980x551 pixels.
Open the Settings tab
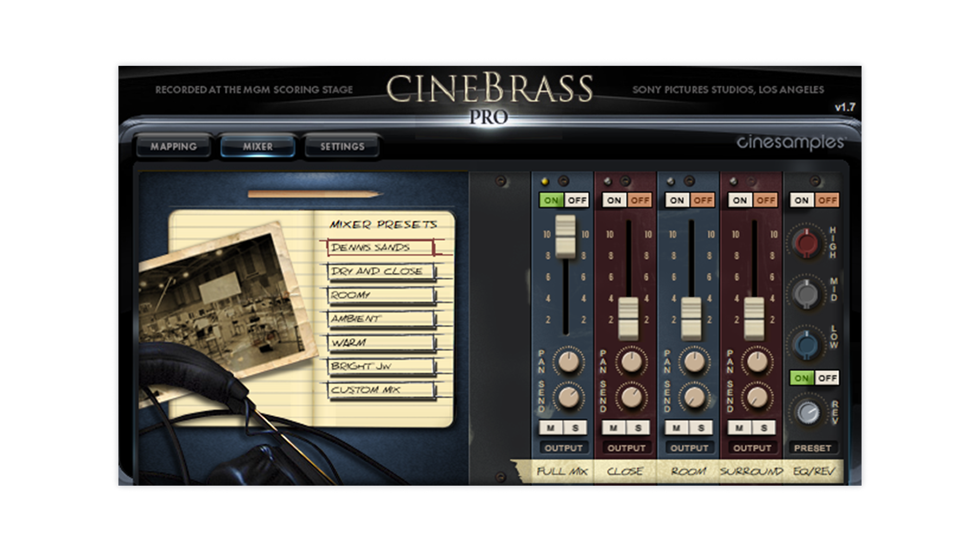[342, 146]
